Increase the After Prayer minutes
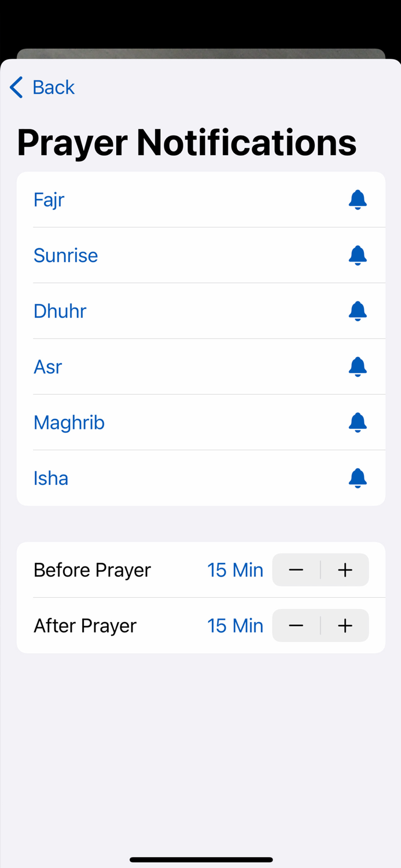 point(345,625)
